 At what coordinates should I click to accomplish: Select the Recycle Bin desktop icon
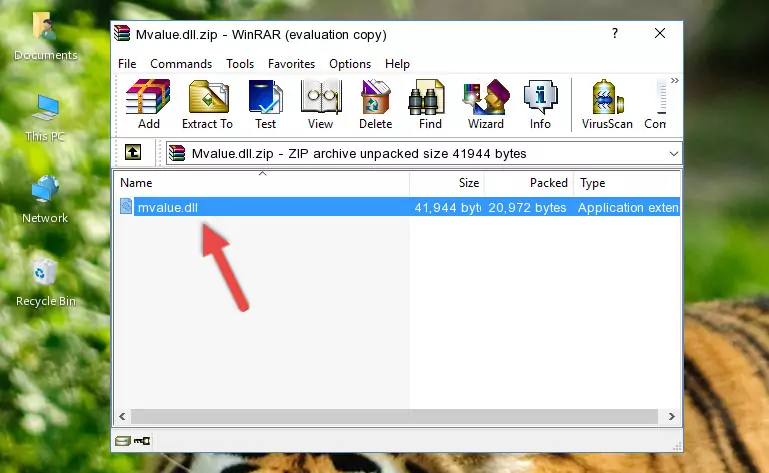coord(46,283)
